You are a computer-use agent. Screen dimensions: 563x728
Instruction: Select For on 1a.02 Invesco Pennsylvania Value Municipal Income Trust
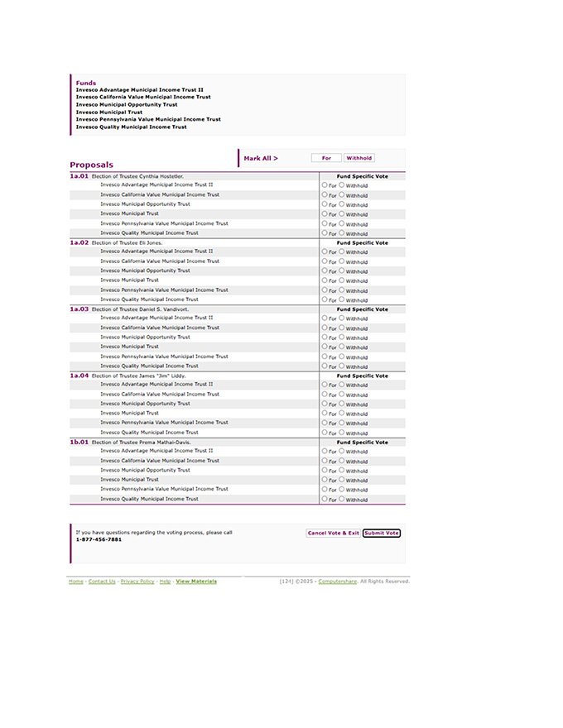[325, 290]
